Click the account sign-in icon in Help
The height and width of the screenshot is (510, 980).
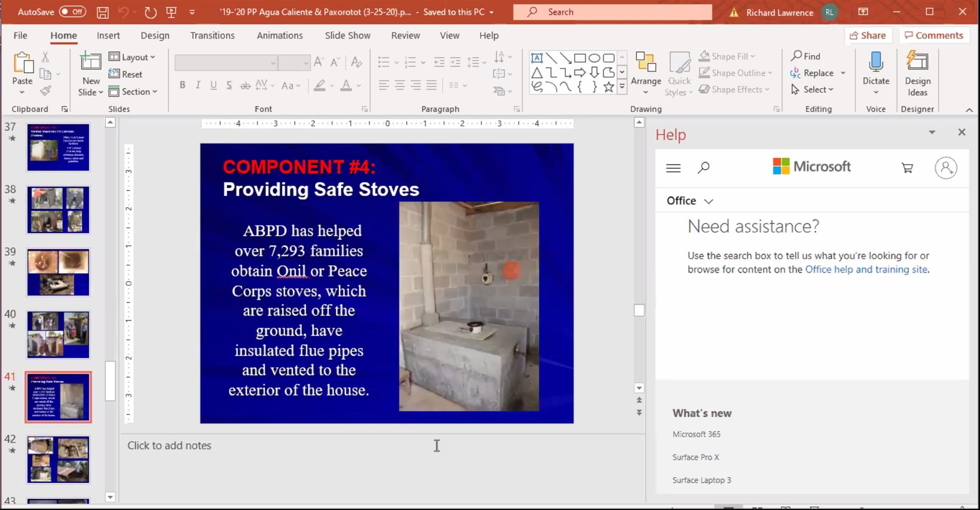pos(945,168)
